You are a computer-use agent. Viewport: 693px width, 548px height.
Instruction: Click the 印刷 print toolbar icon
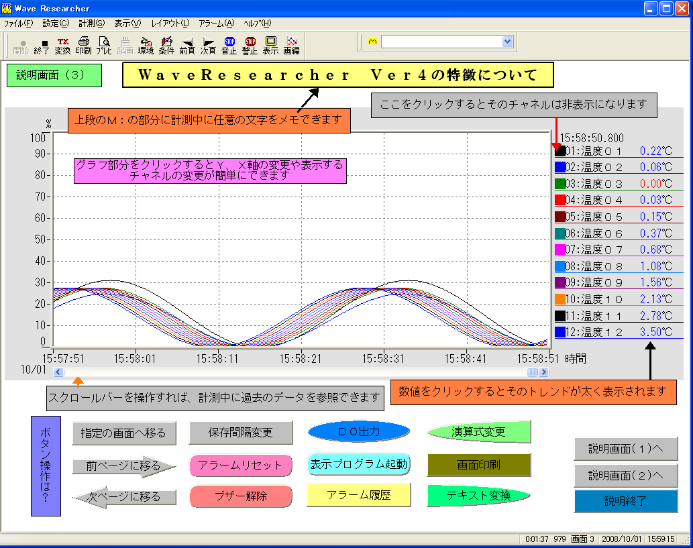[x=84, y=46]
